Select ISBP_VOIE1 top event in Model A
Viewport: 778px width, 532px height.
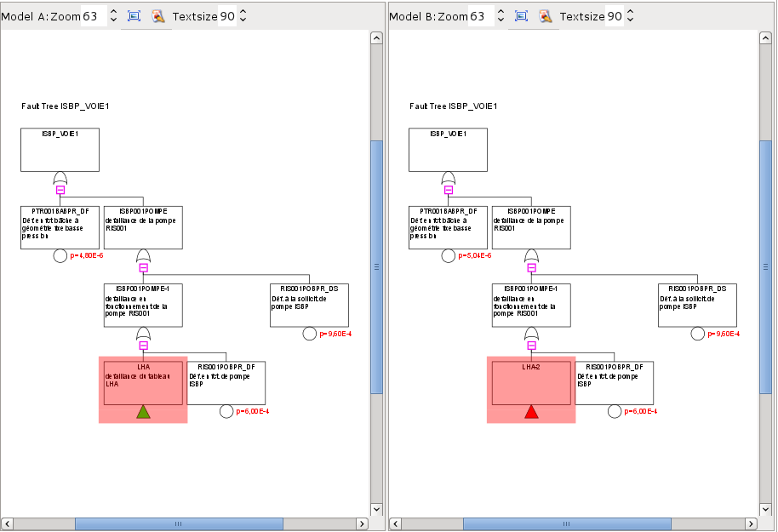[60, 150]
